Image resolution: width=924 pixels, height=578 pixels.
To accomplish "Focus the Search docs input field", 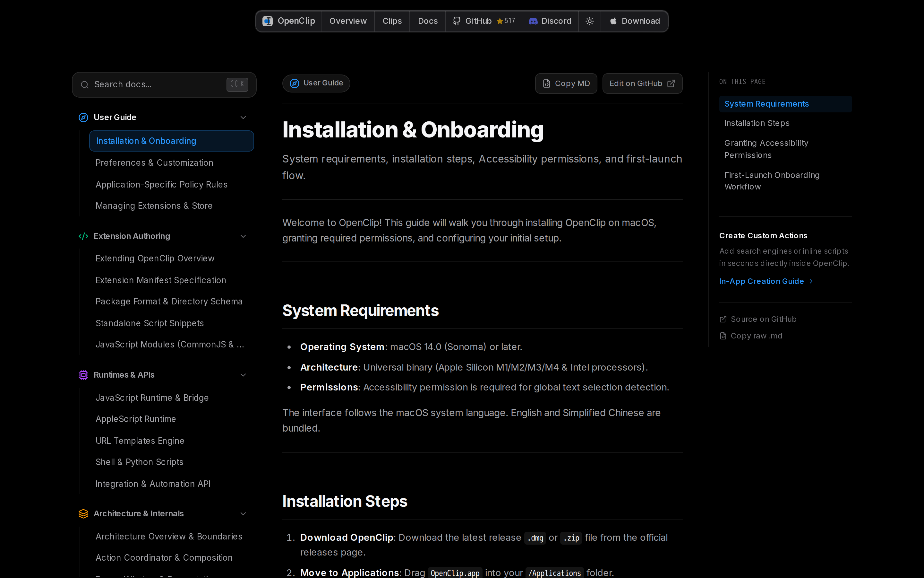I will click(164, 84).
